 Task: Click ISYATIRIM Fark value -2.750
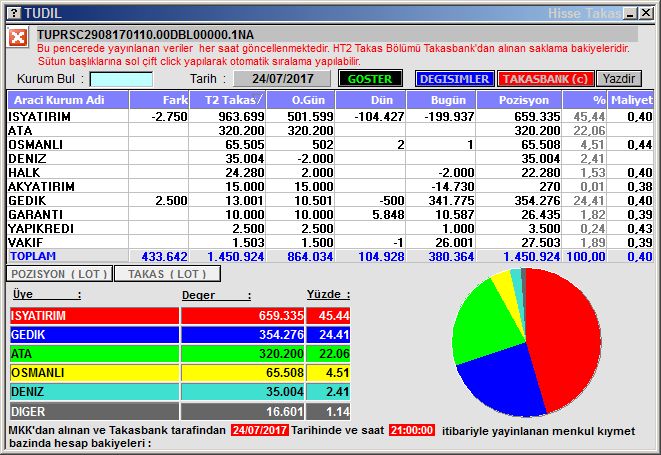[x=169, y=117]
